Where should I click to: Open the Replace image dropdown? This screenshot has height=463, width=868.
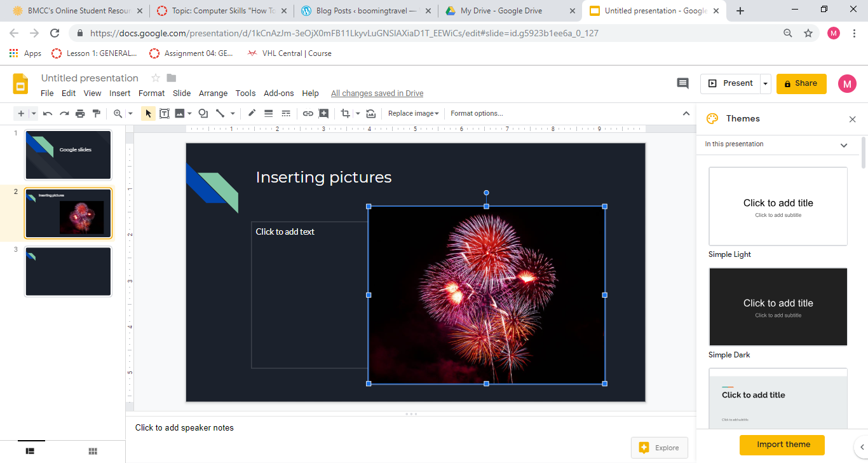coord(413,114)
